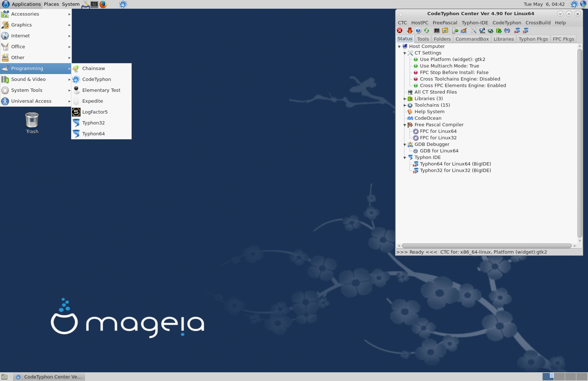Viewport: 588px width, 381px height.
Task: Click the CodeTyphon tray icon beside the clock
Action: point(575,4)
